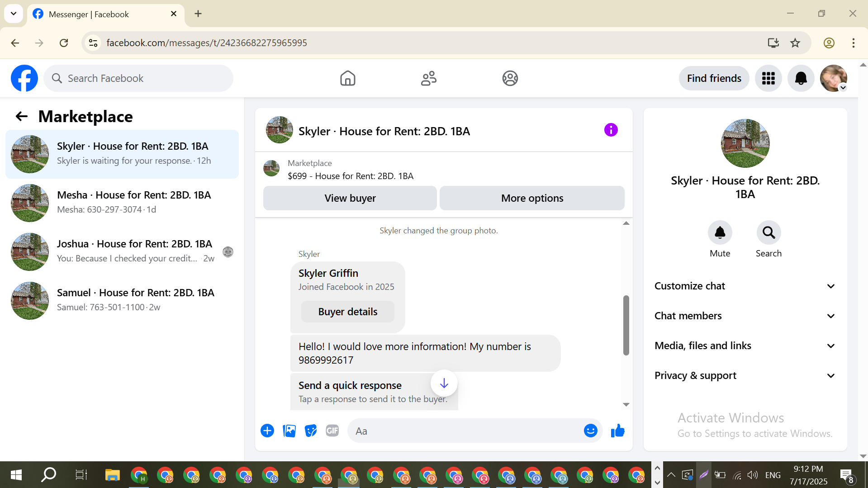This screenshot has width=868, height=488.
Task: Open the Skyler House for Rent conversation
Action: point(122,154)
